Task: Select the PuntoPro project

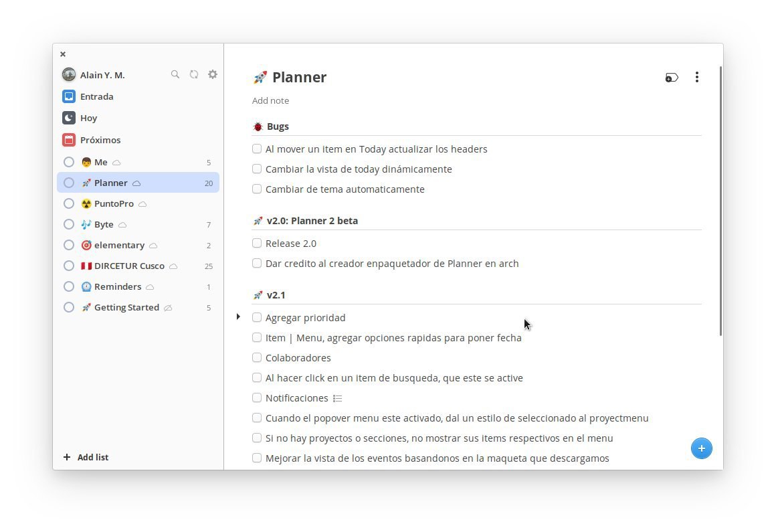Action: tap(138, 203)
